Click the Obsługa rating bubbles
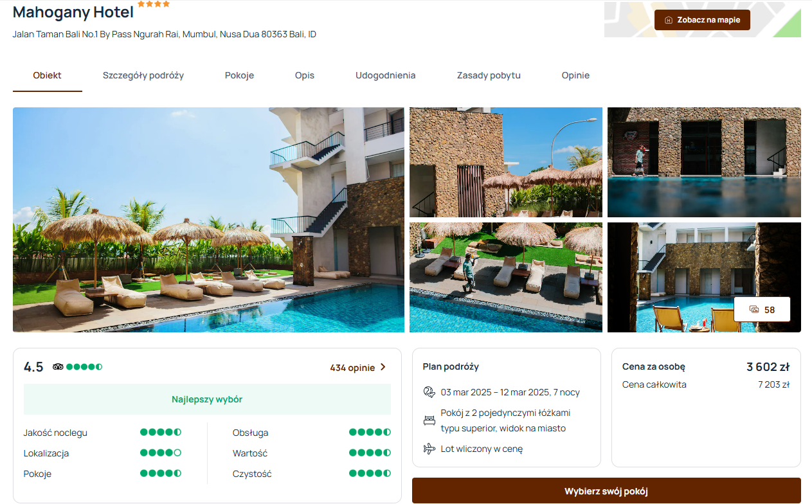Image resolution: width=812 pixels, height=504 pixels. [370, 433]
